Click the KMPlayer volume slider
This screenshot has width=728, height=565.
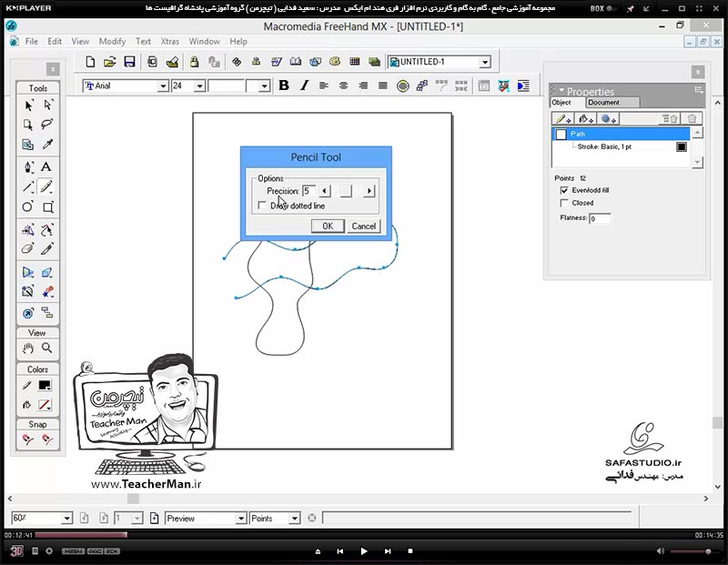coord(696,551)
